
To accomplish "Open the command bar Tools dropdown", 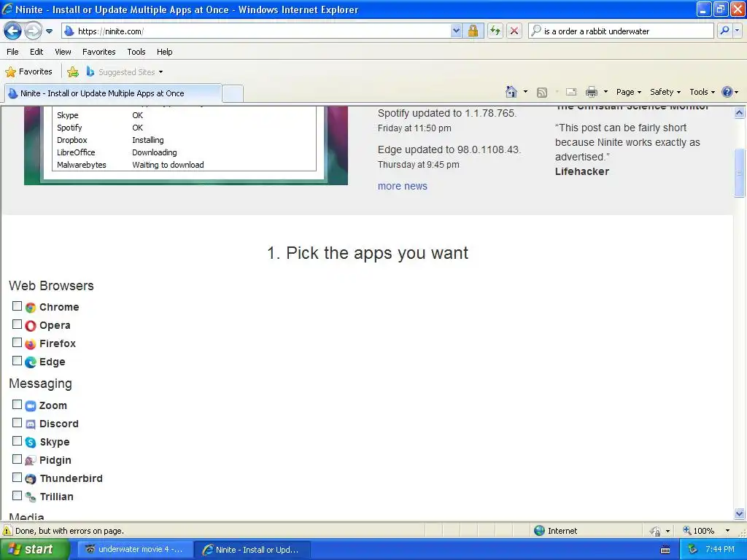I will pos(703,92).
